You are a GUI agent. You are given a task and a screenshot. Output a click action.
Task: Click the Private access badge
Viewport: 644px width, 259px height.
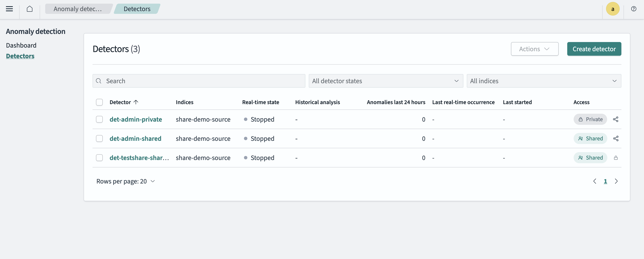point(590,119)
